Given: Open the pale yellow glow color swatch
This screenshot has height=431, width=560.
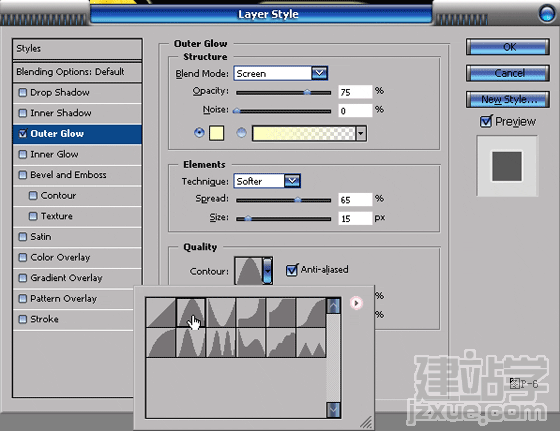Looking at the screenshot, I should pyautogui.click(x=216, y=133).
